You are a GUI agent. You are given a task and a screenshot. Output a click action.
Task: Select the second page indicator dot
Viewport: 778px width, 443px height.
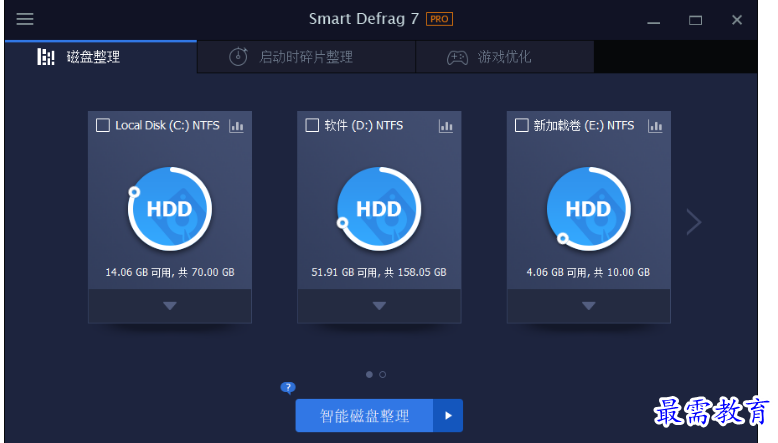pyautogui.click(x=383, y=375)
